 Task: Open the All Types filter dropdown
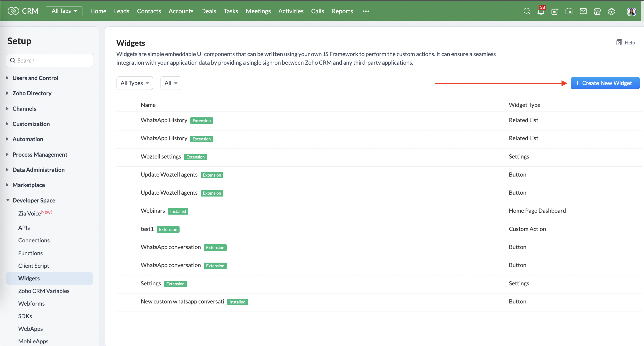(135, 83)
